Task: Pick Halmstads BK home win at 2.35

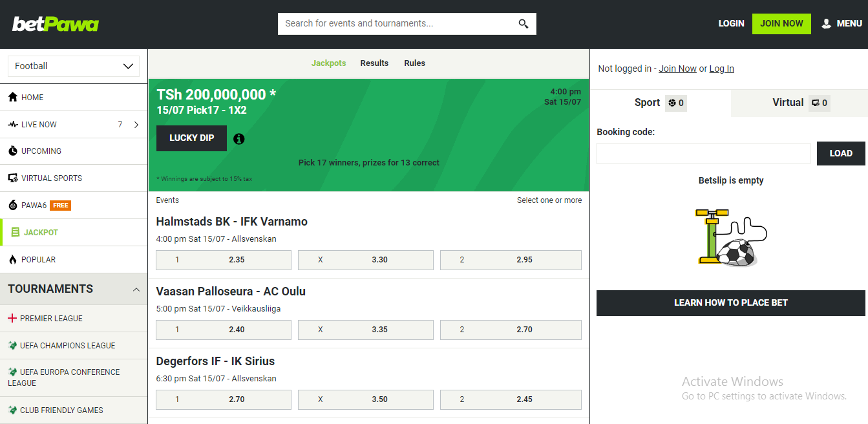Action: [x=224, y=260]
